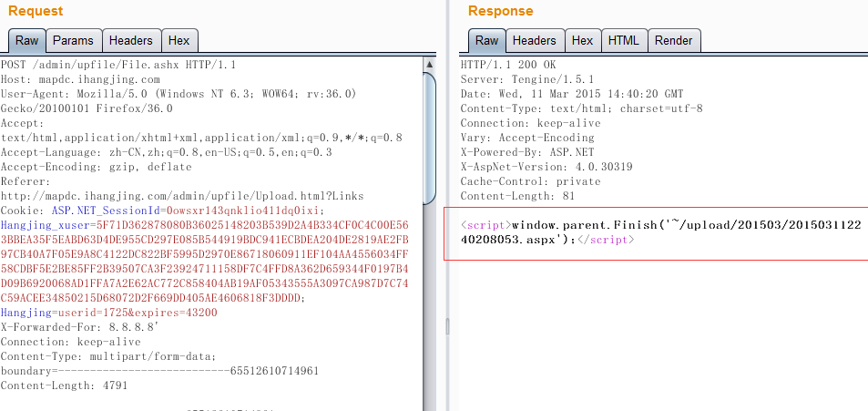
Task: Click the text/html,application/xhtml+xml accept value line
Action: 201,138
